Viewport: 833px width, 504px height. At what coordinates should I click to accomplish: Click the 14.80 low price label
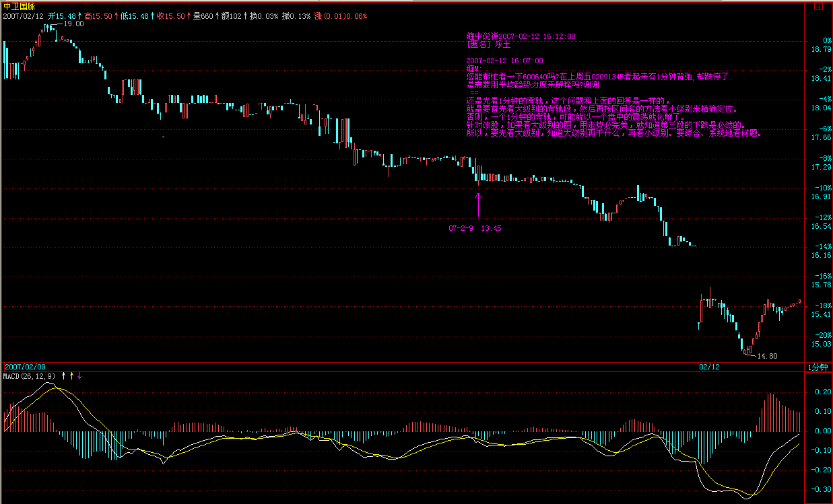pos(767,356)
